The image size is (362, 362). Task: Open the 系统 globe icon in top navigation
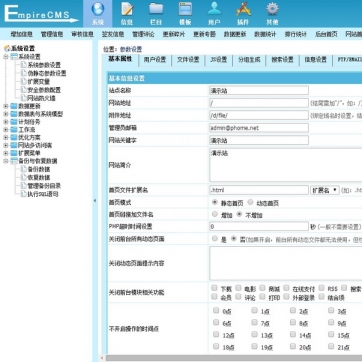[x=98, y=9]
